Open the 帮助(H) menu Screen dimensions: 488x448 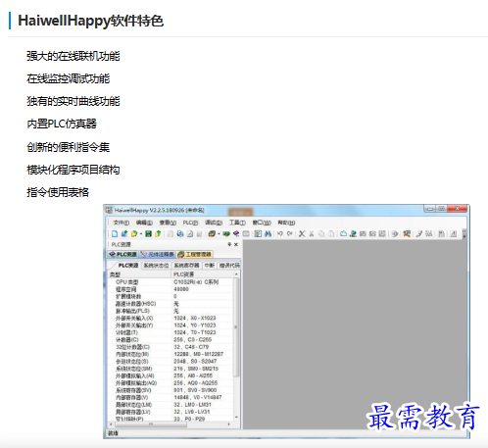[x=286, y=223]
